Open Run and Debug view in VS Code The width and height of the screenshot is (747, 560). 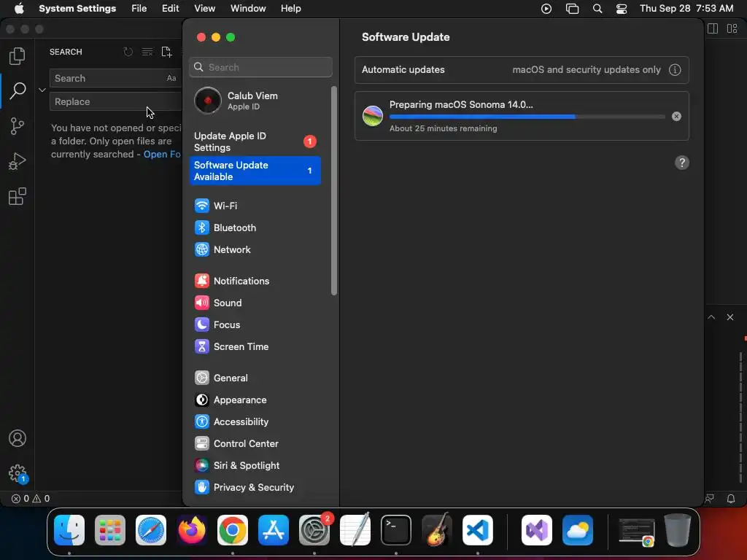(18, 161)
